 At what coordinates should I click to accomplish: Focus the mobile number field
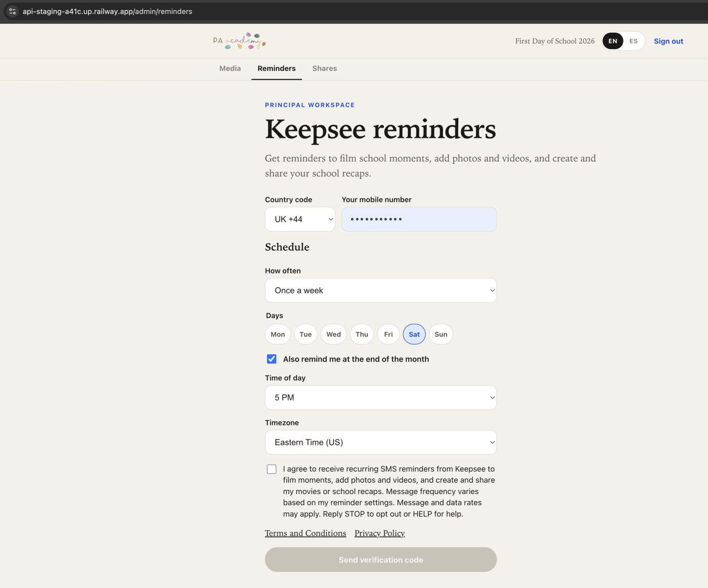pos(419,219)
